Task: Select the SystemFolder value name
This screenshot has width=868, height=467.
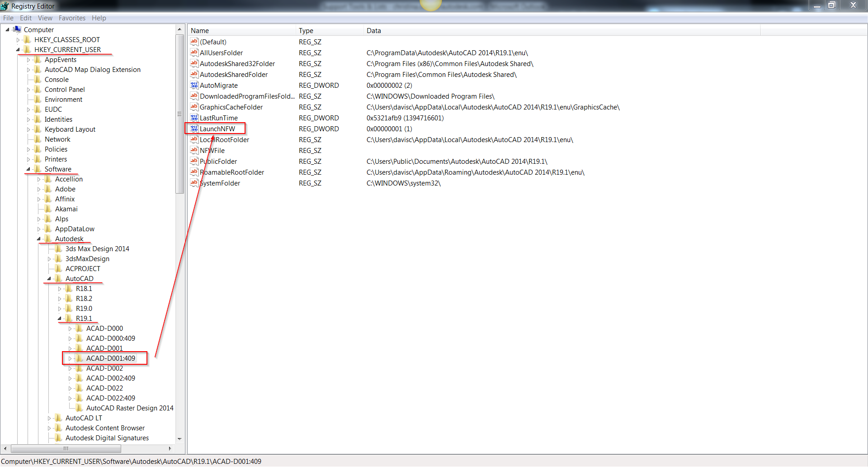Action: (220, 183)
